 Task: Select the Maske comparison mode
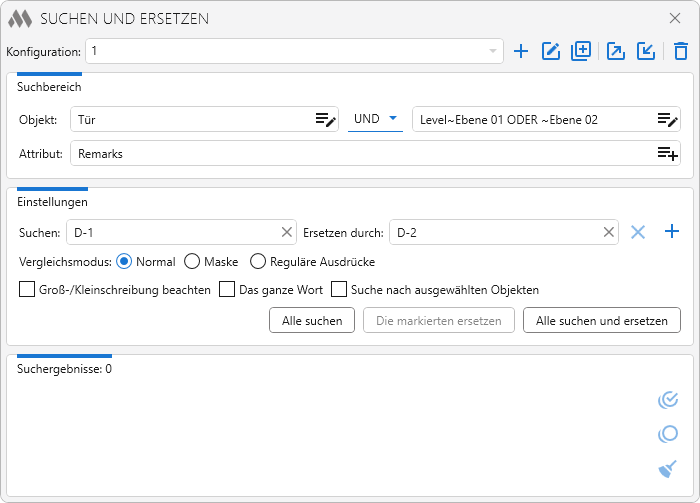(x=192, y=262)
